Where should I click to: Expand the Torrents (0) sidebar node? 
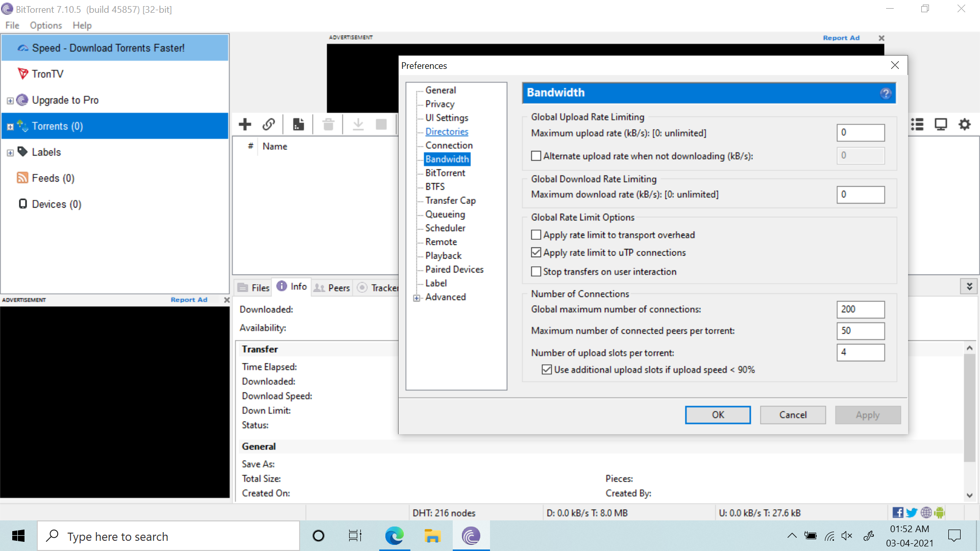[10, 127]
